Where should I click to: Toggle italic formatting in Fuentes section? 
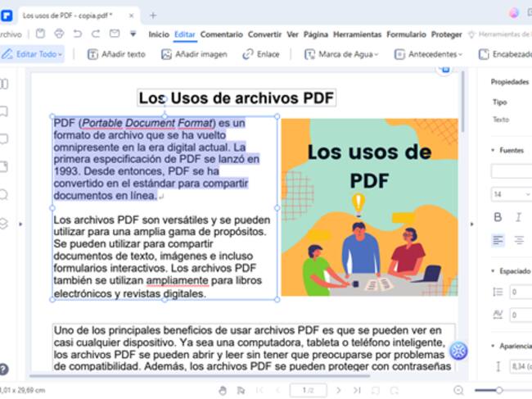click(518, 217)
